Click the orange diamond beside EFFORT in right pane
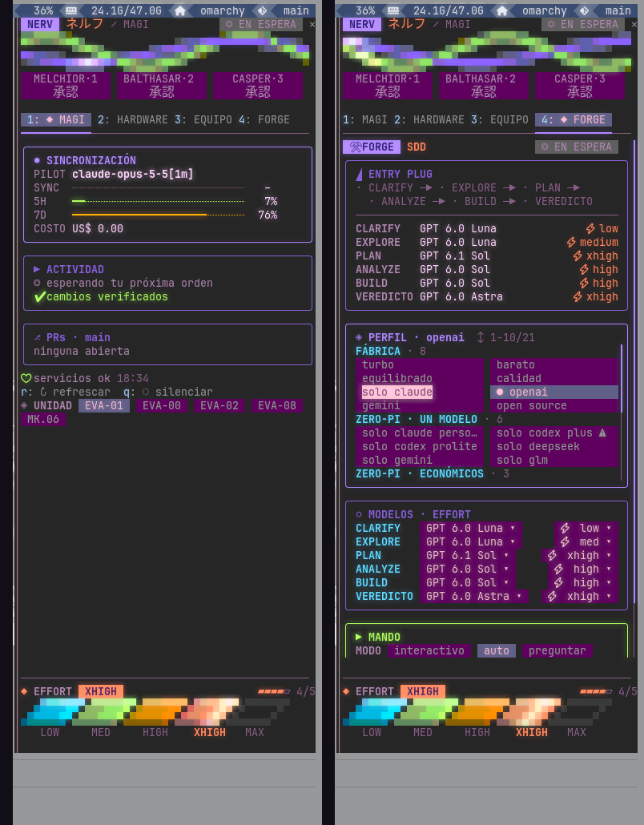This screenshot has height=825, width=644. coord(346,691)
